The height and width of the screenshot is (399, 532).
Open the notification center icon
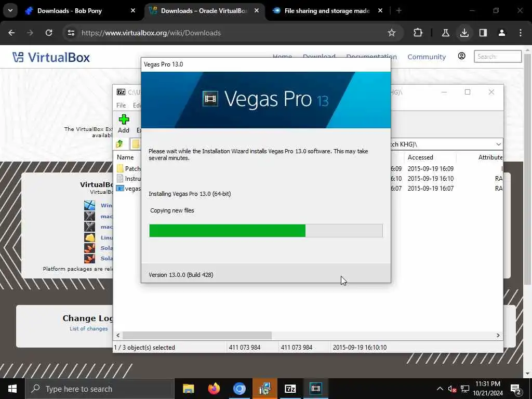(x=516, y=389)
